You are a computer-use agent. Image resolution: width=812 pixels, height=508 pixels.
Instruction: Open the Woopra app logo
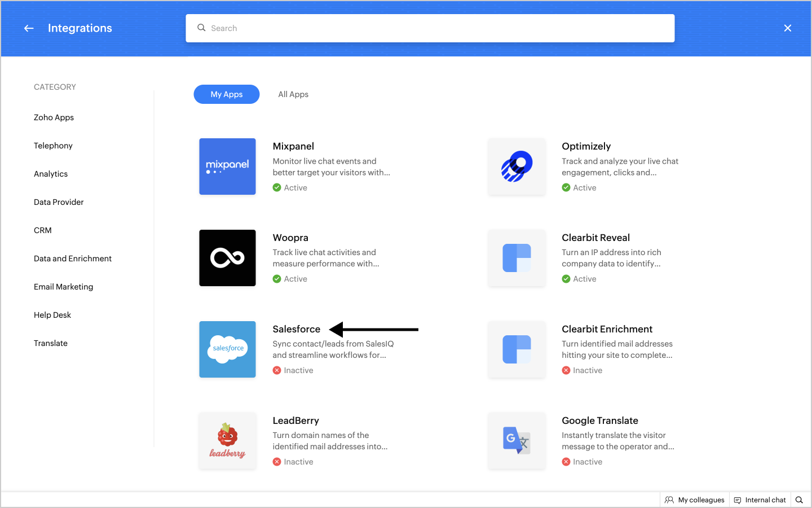[227, 258]
